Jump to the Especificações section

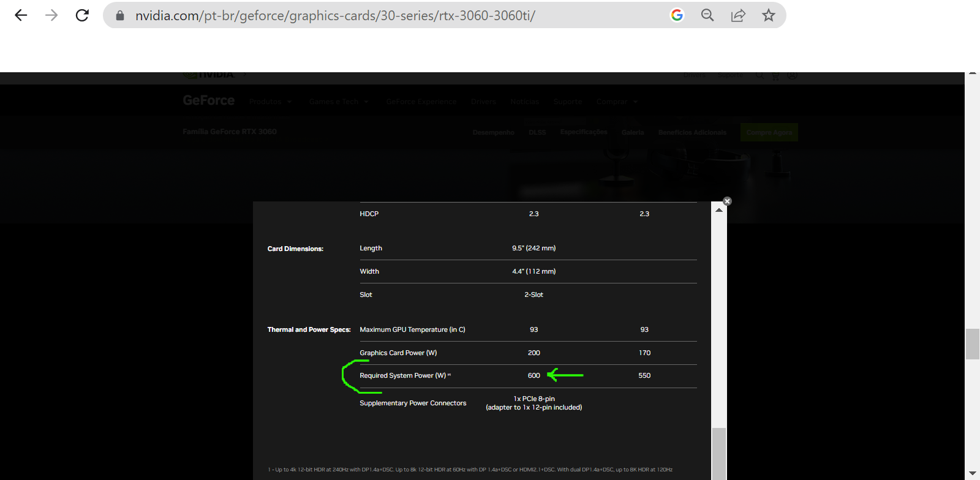[584, 132]
